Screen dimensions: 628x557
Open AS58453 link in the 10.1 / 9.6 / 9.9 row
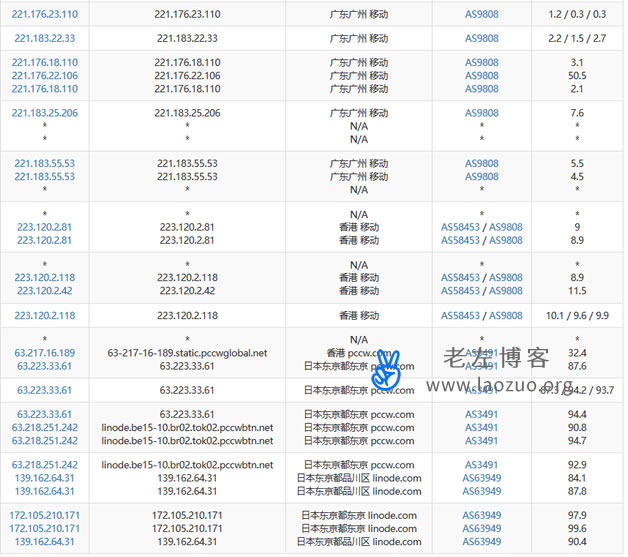pyautogui.click(x=460, y=316)
